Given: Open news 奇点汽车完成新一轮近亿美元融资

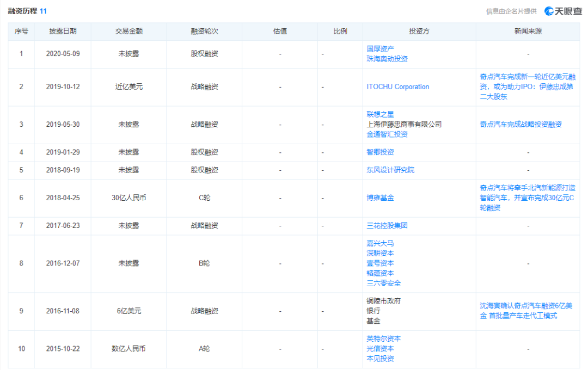Looking at the screenshot, I should (x=527, y=87).
